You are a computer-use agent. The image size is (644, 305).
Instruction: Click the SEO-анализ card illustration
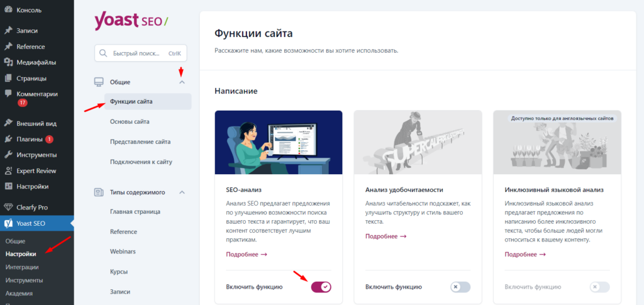(279, 143)
